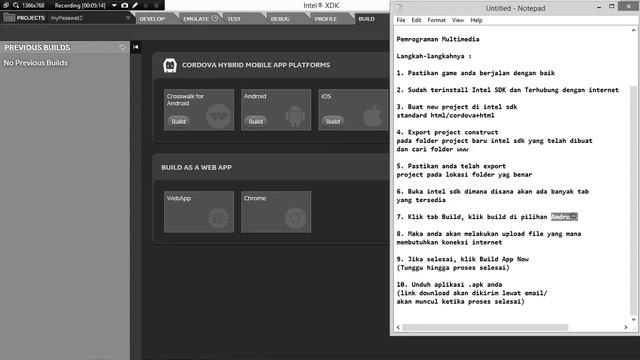
Task: Click the '1366x768' resolution label
Action: tap(33, 5)
